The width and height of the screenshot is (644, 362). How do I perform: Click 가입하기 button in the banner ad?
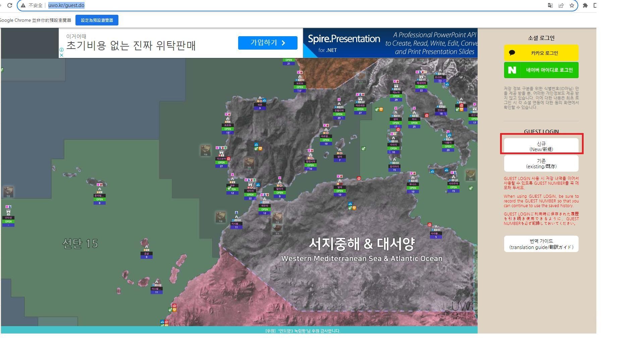[267, 43]
